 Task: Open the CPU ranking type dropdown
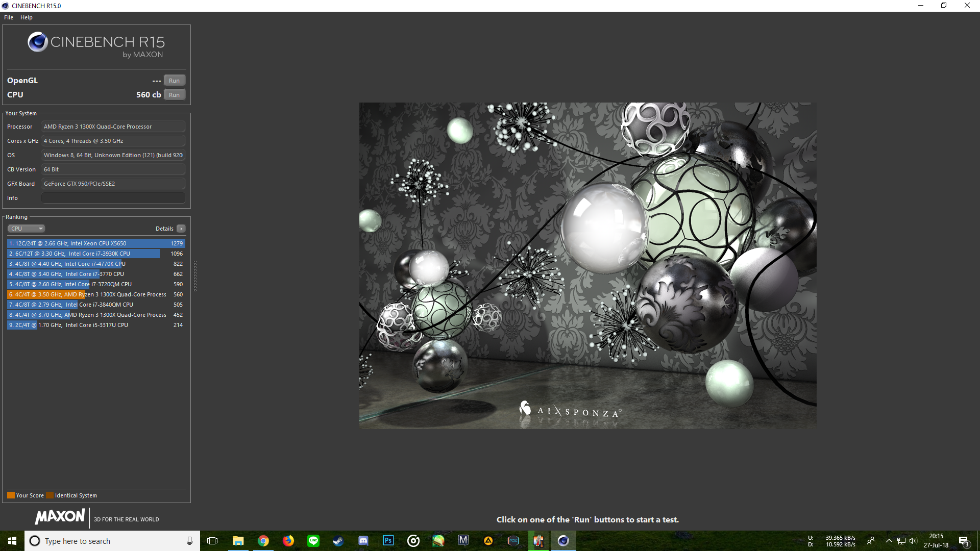tap(27, 229)
